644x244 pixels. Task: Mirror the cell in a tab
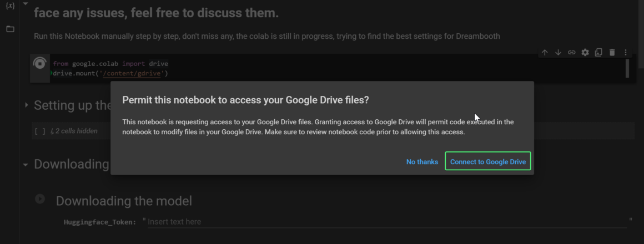598,53
